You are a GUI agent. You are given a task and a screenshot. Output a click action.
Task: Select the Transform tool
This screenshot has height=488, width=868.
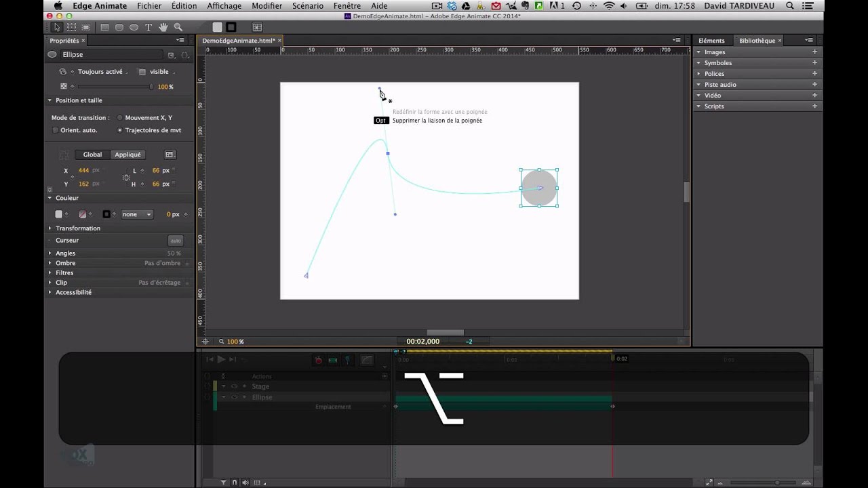[71, 27]
